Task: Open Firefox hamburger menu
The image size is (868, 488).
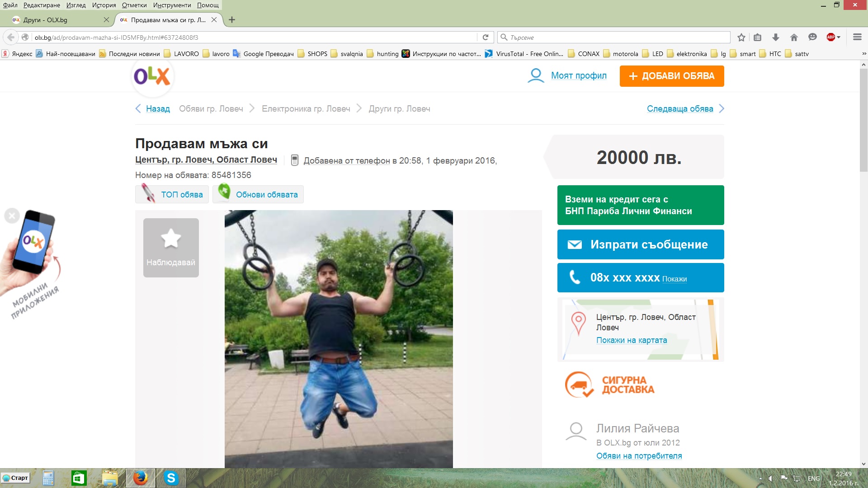Action: 857,38
